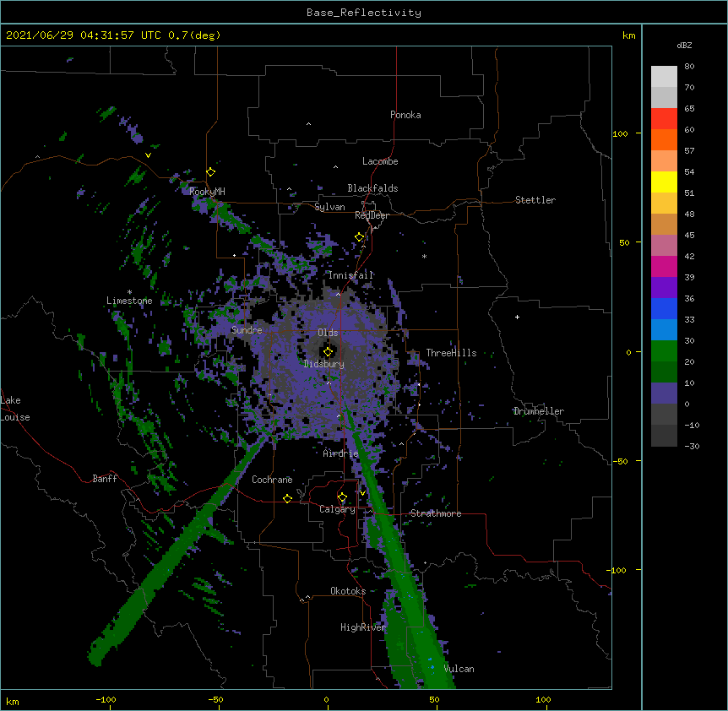The width and height of the screenshot is (728, 711).
Task: Click the Sylvan label
Action: tap(329, 207)
